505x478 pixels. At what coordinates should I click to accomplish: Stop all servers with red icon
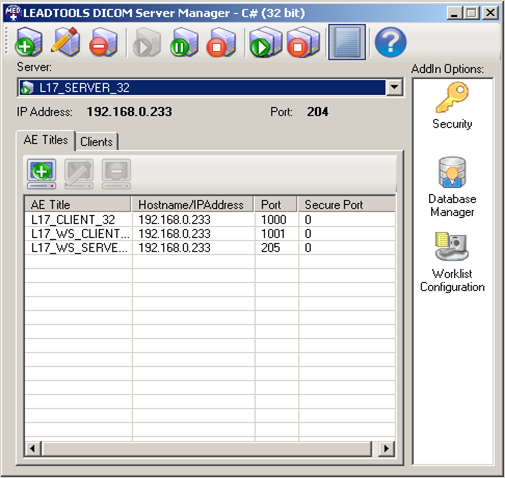pyautogui.click(x=303, y=42)
